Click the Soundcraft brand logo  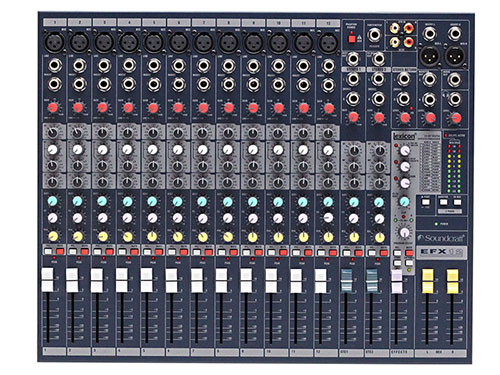click(441, 238)
